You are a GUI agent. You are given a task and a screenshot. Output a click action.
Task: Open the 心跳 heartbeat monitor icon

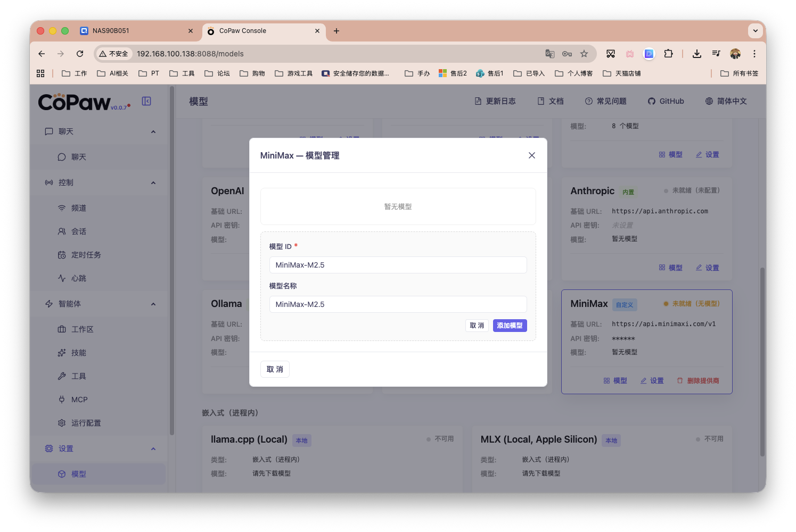(62, 278)
